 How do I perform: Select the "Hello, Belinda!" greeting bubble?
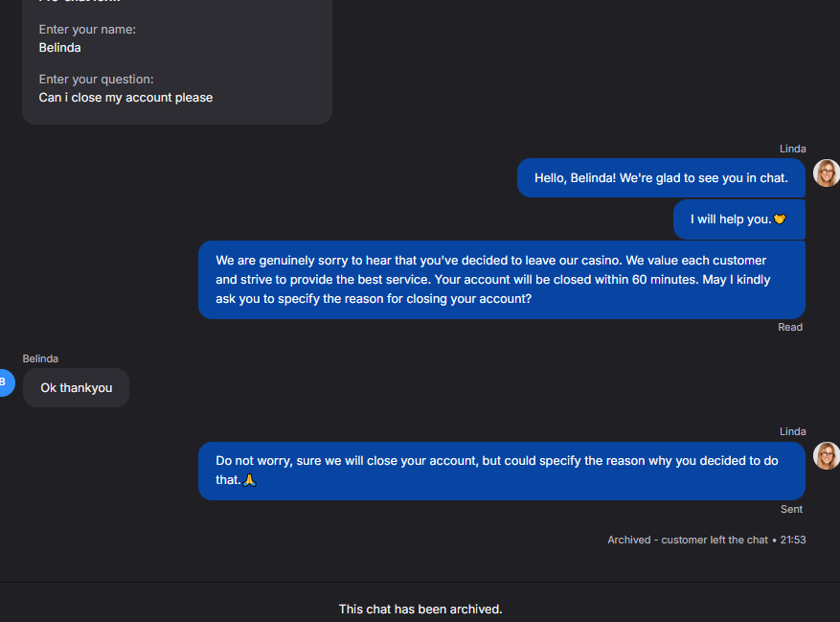661,178
